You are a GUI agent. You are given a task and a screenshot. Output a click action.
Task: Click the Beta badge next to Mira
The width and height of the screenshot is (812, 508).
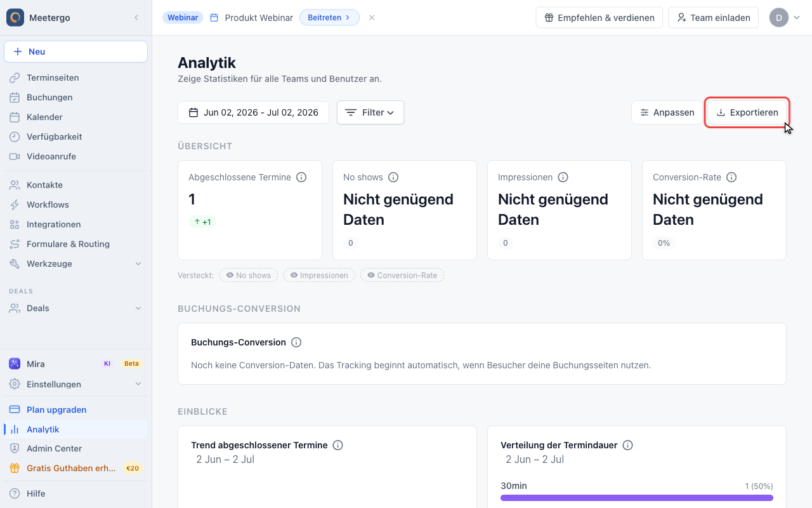tap(131, 364)
